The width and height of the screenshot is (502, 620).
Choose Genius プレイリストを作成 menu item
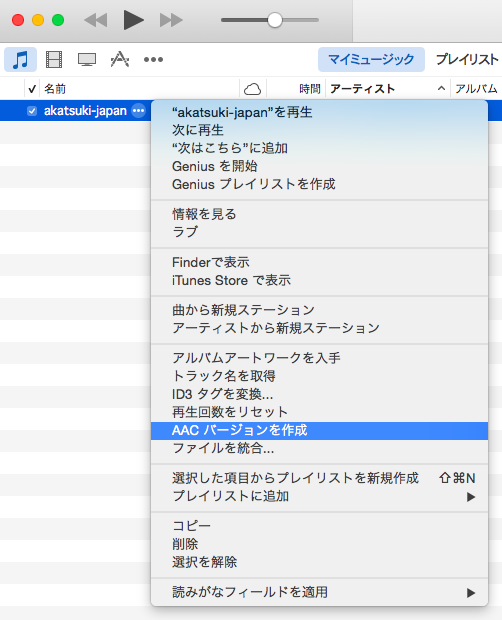[x=319, y=184]
